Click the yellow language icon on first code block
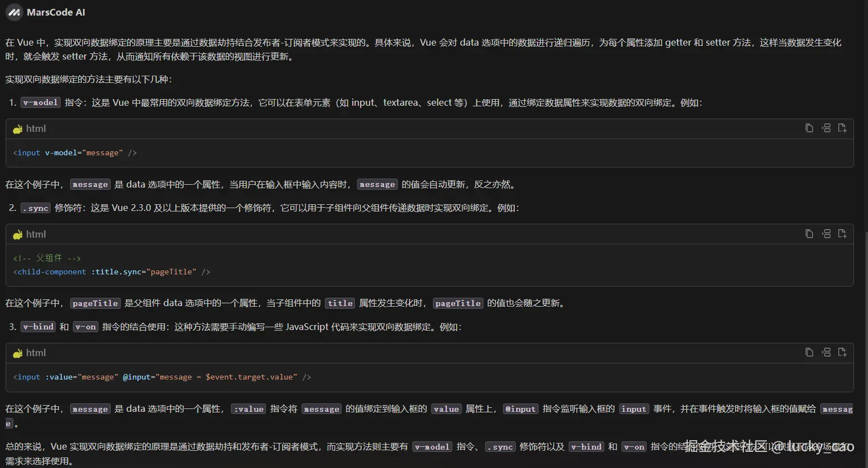 [17, 129]
